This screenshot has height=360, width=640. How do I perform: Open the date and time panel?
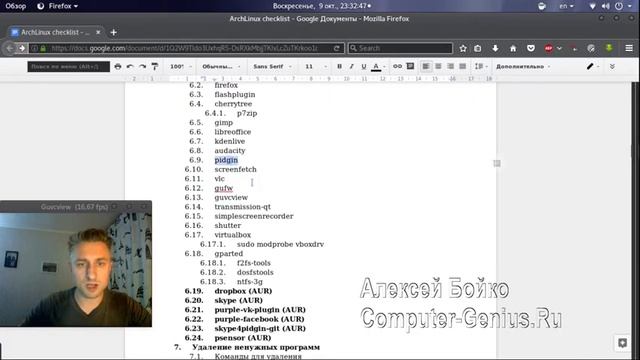pos(322,6)
